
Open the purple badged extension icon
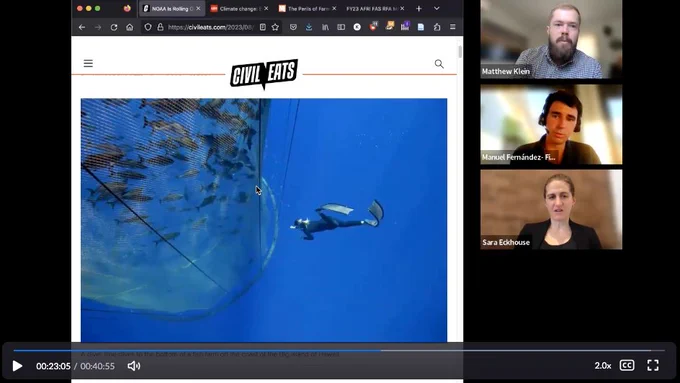[405, 26]
